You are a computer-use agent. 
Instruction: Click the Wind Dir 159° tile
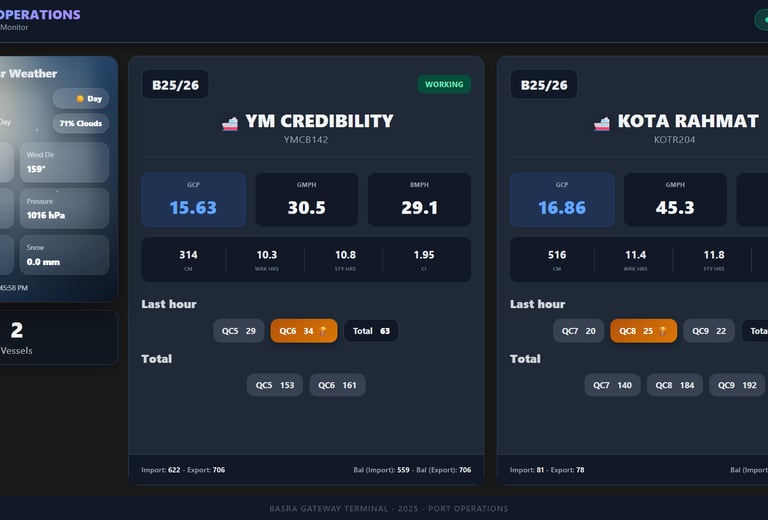tap(64, 163)
